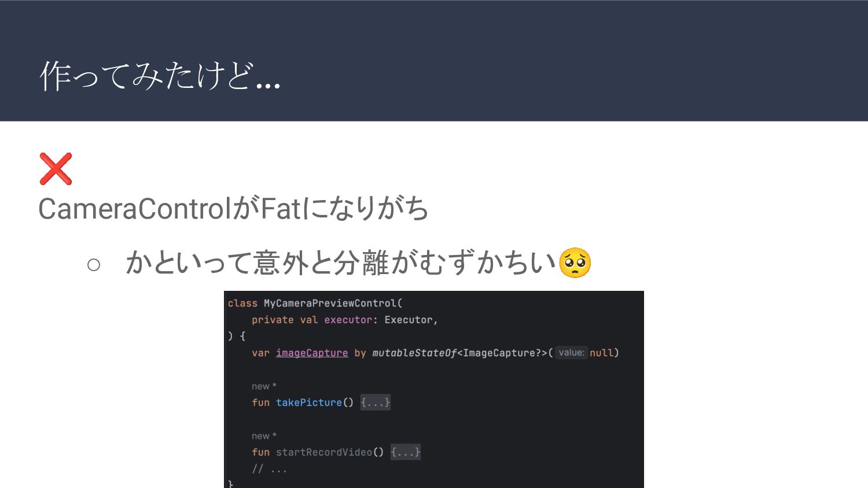Click the underlined imageCapture variable
This screenshot has width=868, height=488.
tap(311, 353)
